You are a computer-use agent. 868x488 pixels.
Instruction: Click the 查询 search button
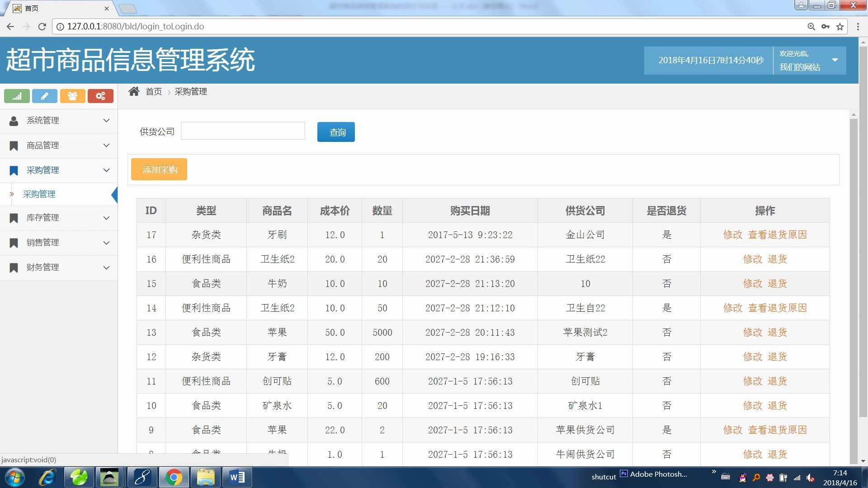pos(336,132)
